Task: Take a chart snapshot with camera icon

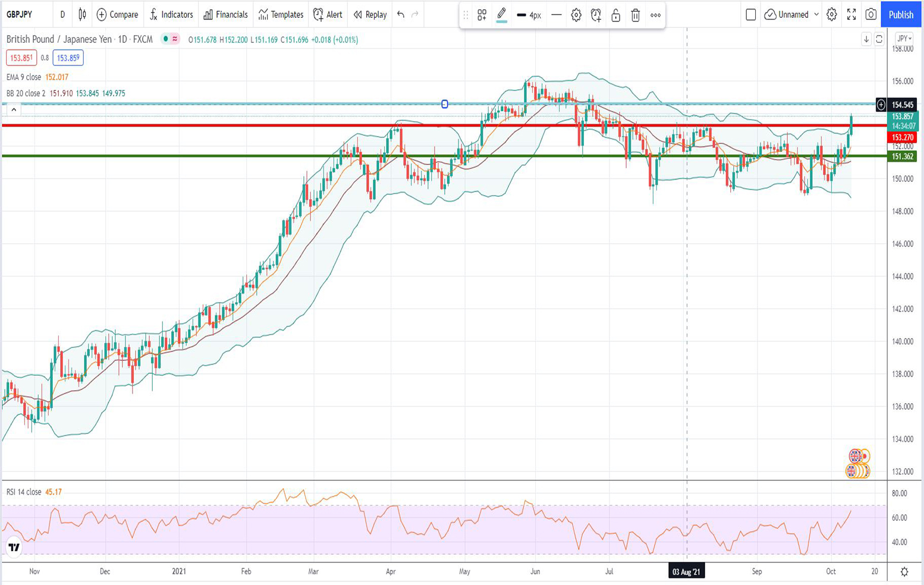Action: coord(871,14)
